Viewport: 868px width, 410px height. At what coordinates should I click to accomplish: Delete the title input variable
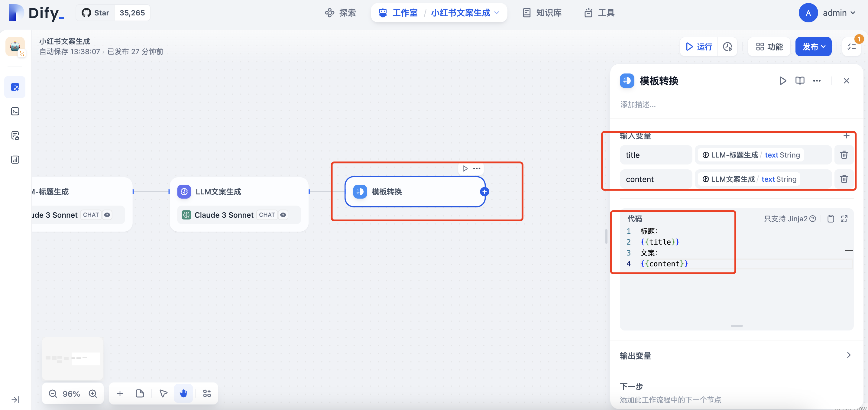point(844,155)
